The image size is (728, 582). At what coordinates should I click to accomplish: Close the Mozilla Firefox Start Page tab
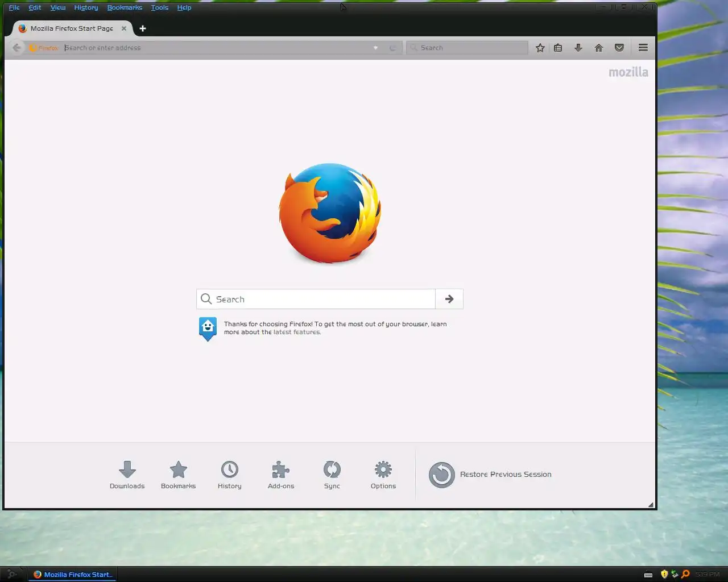click(x=124, y=28)
